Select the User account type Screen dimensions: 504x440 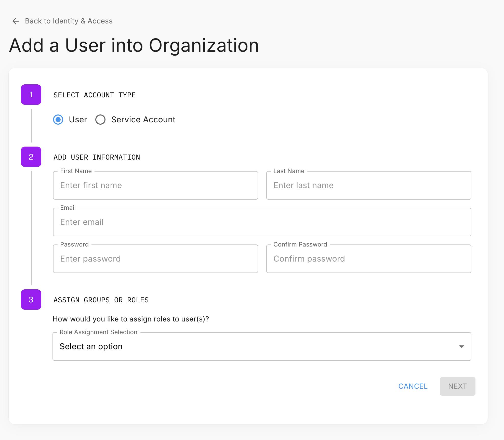coord(58,120)
